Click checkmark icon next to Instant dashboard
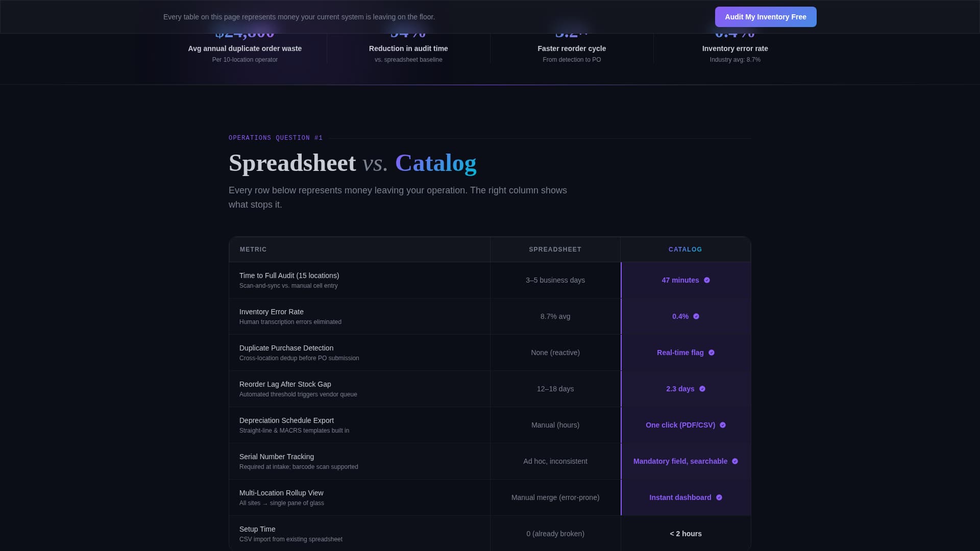This screenshot has height=551, width=980. pyautogui.click(x=719, y=497)
